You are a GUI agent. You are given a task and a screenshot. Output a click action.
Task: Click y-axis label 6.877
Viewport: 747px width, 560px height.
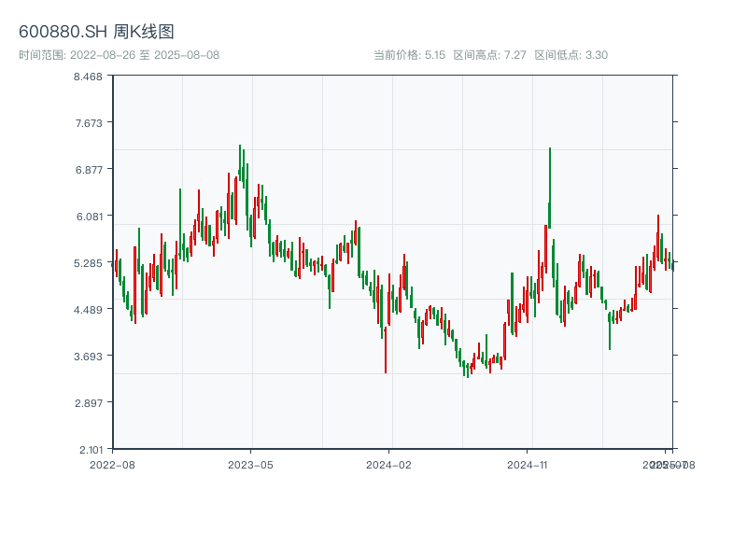[89, 170]
